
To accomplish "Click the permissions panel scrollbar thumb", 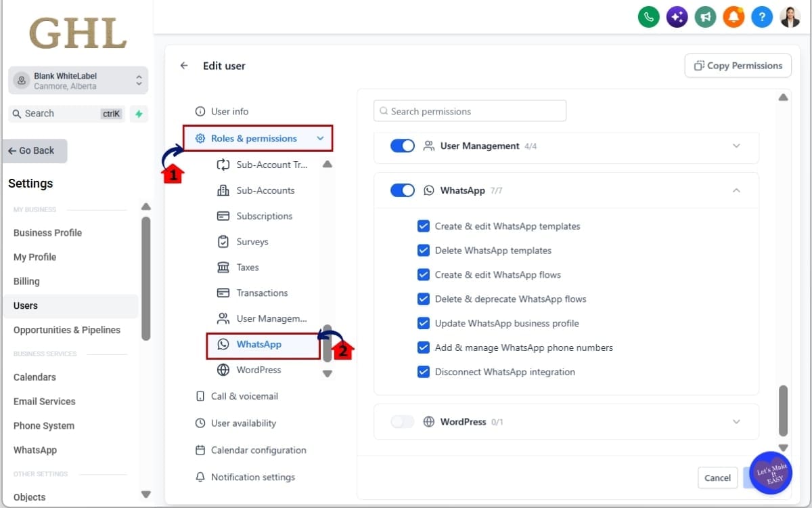I will click(783, 411).
